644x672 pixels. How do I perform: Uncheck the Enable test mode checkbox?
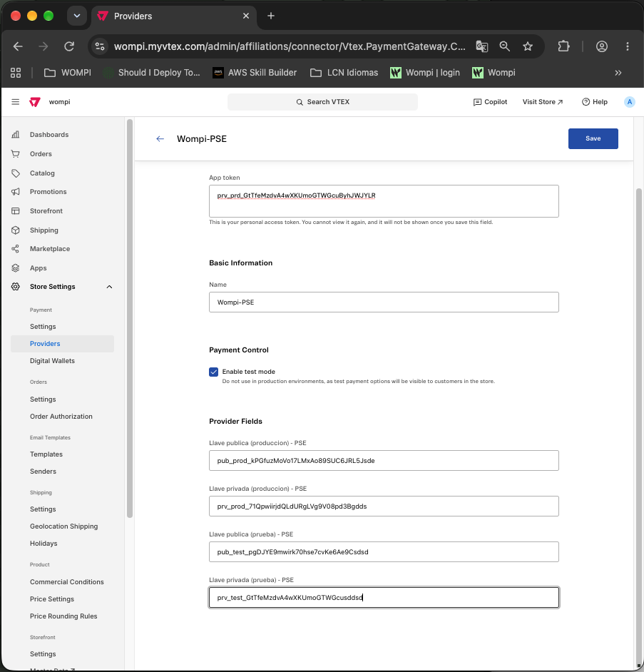coord(214,372)
